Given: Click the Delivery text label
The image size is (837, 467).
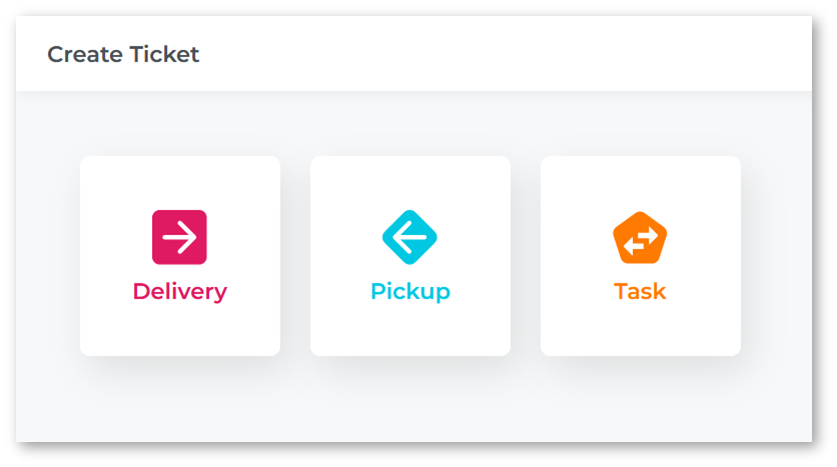Looking at the screenshot, I should [180, 292].
